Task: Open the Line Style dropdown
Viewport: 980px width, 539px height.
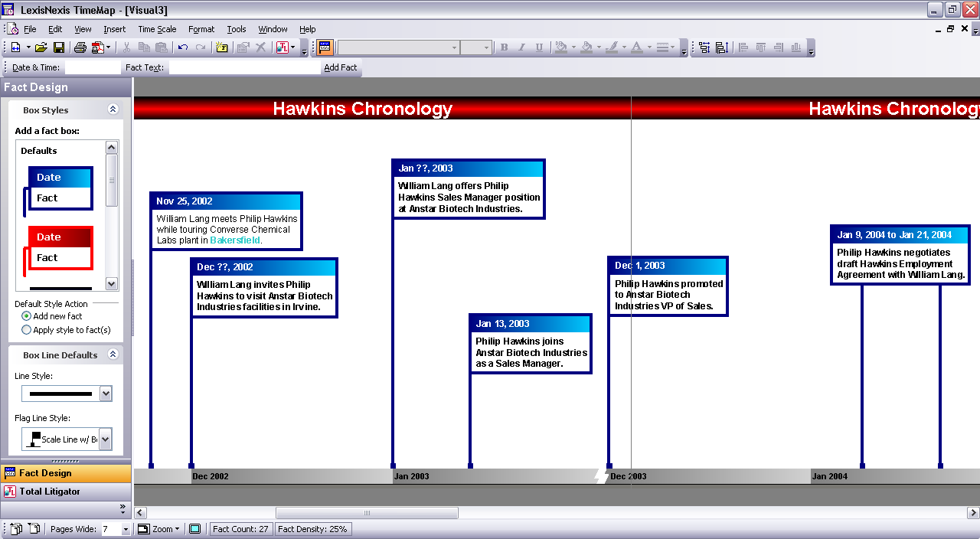Action: 106,394
